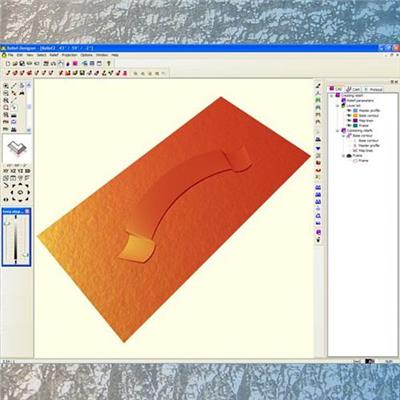
Task: Click the 3D model orientation preview thumbnail
Action: tap(17, 149)
